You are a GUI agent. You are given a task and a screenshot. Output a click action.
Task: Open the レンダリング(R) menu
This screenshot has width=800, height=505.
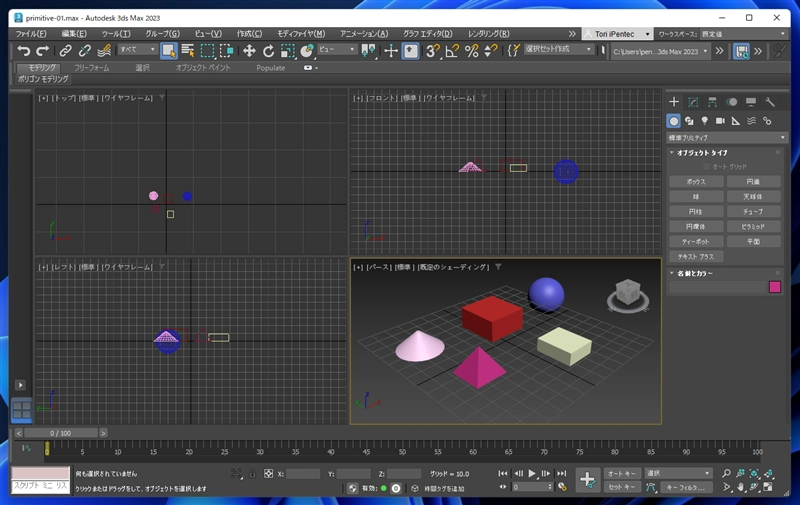point(488,34)
